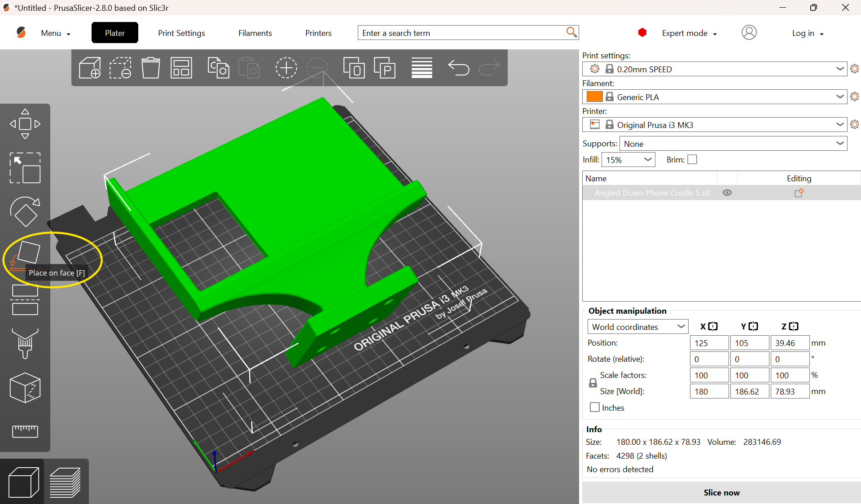Select the Measure ruler tool
The image size is (861, 504).
(x=25, y=431)
